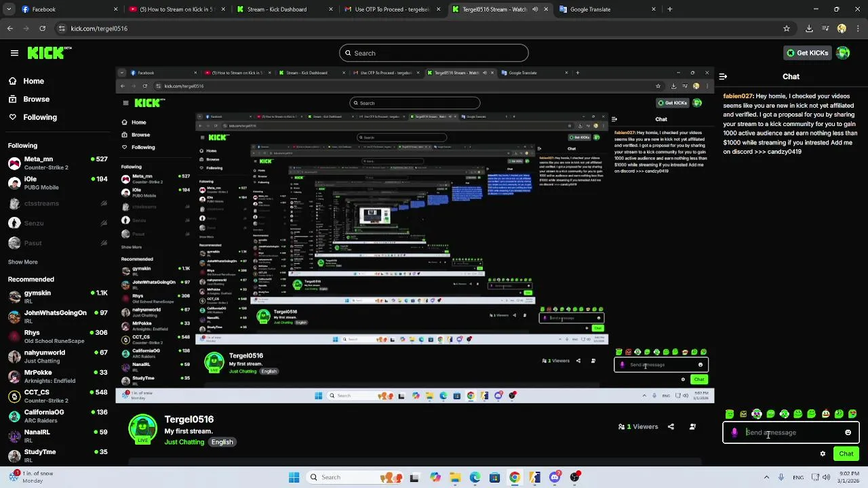868x488 pixels.
Task: Click the KICK logo
Action: [x=50, y=53]
